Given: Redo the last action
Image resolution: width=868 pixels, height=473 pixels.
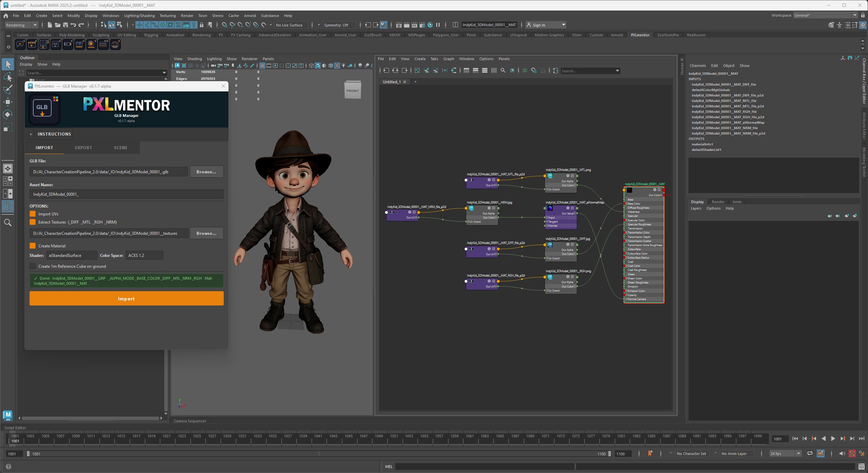Looking at the screenshot, I should [81, 25].
